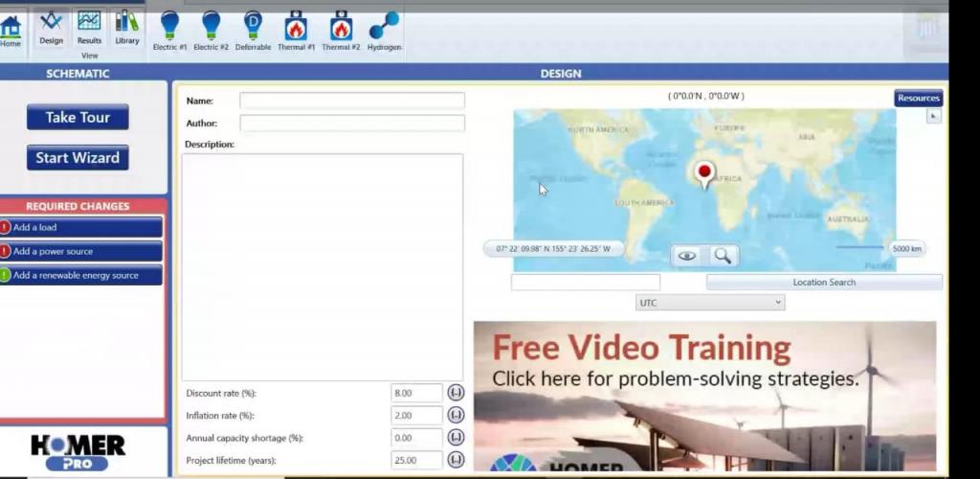Image resolution: width=980 pixels, height=479 pixels.
Task: Choose the Thermal #1 load icon
Action: coord(296,31)
